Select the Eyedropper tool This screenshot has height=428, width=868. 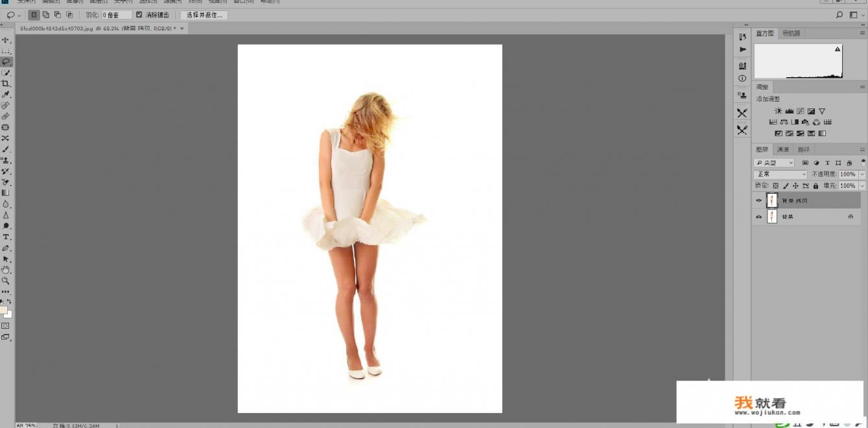coord(6,95)
